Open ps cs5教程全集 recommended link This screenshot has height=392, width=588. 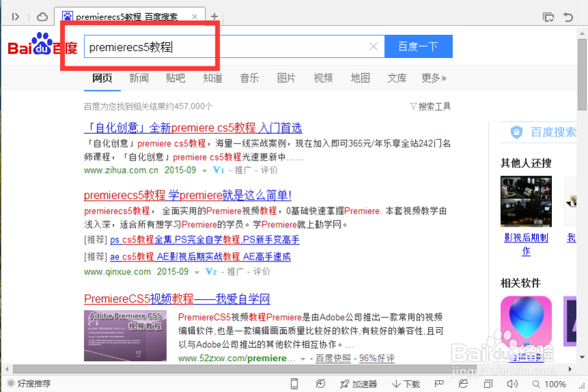[204, 240]
